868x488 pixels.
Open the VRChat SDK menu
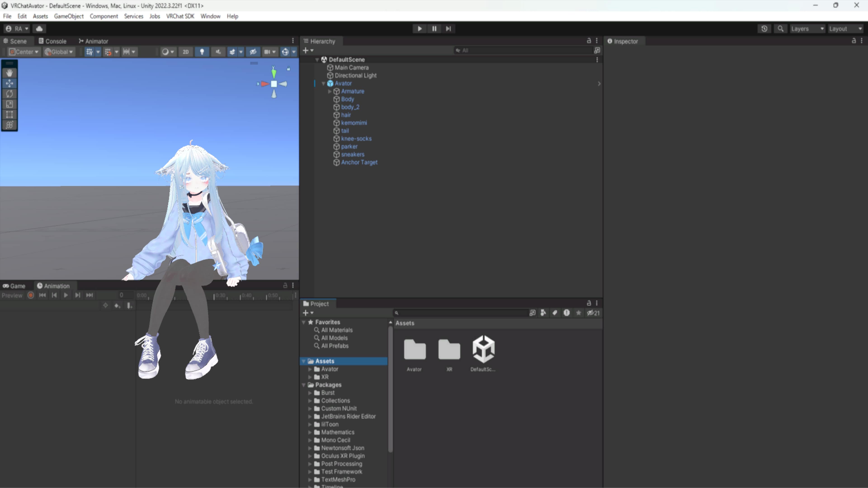click(x=180, y=16)
